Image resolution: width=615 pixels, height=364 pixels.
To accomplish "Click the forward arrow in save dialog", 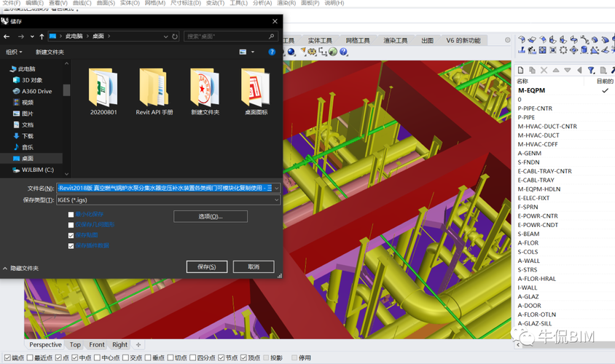I will 21,36.
